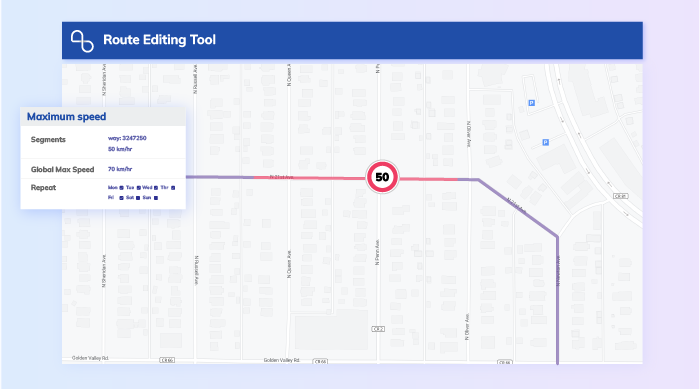
Task: Toggle the Tue repeat checkbox
Action: [138, 188]
